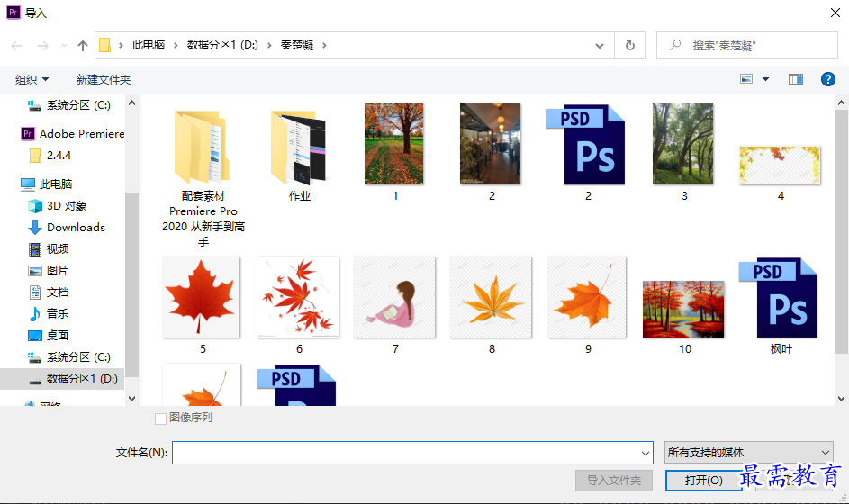The width and height of the screenshot is (849, 504).
Task: Open 音乐 in the sidebar
Action: coord(49,313)
